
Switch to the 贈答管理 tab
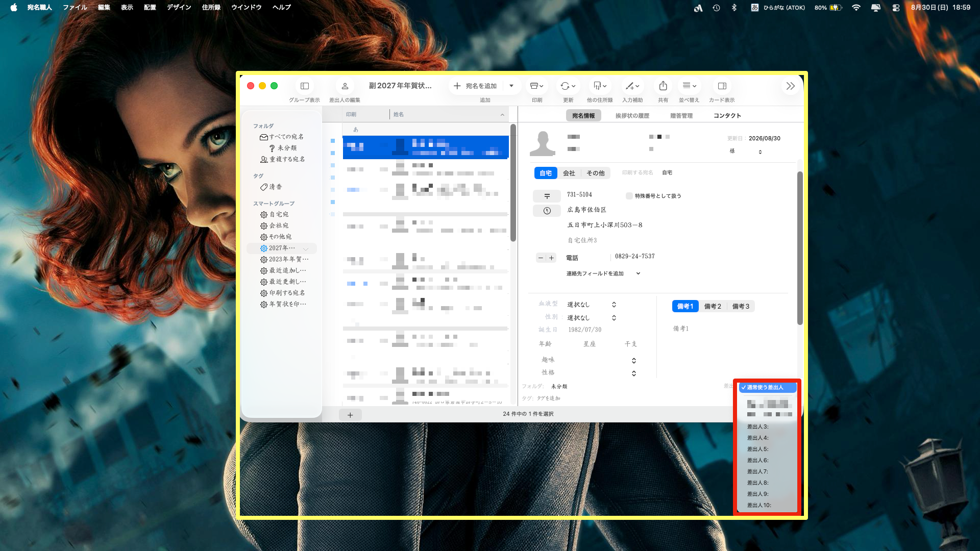click(x=681, y=116)
